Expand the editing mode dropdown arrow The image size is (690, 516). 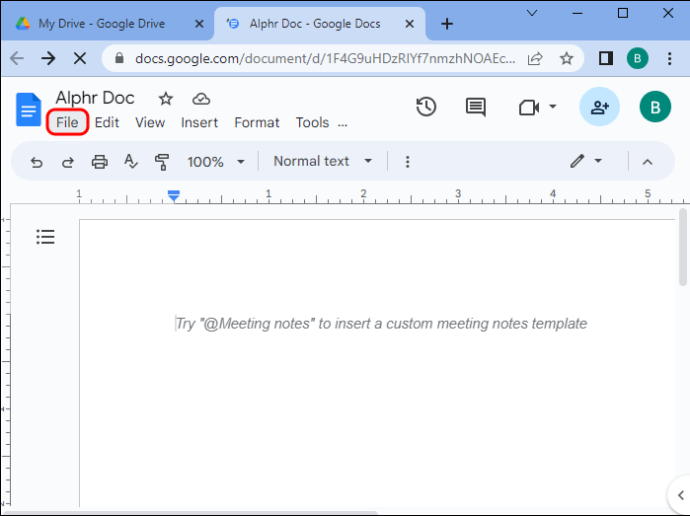598,161
